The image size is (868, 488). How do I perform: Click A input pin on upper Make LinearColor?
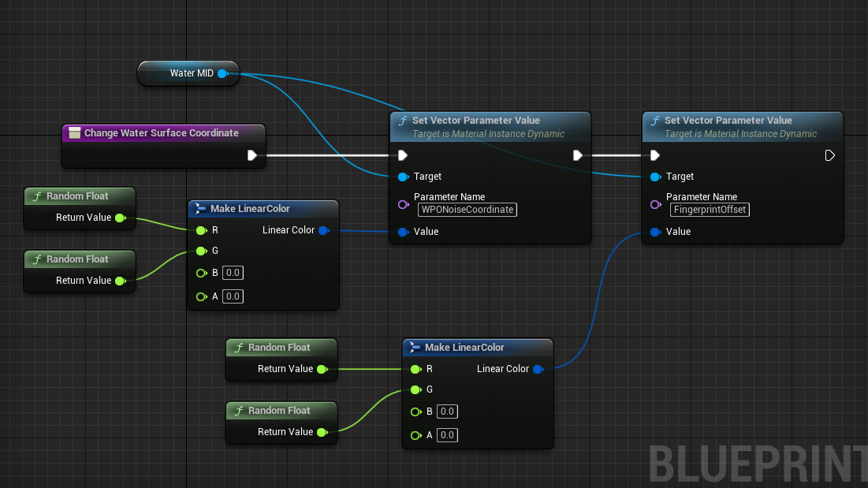[202, 296]
